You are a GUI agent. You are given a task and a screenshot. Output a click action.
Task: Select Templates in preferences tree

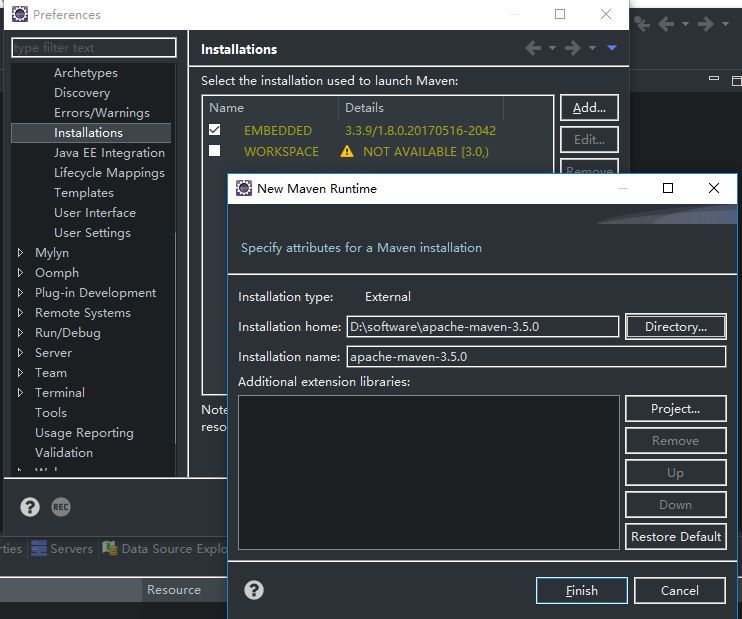click(x=84, y=193)
